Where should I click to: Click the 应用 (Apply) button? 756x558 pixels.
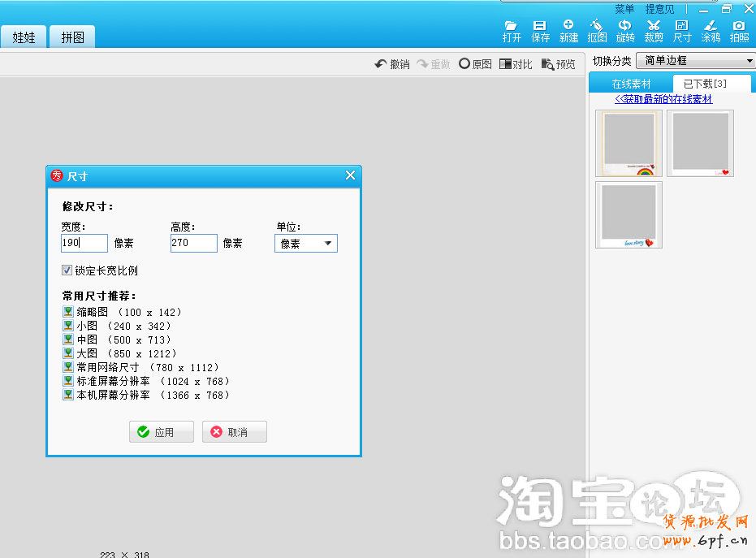click(162, 432)
